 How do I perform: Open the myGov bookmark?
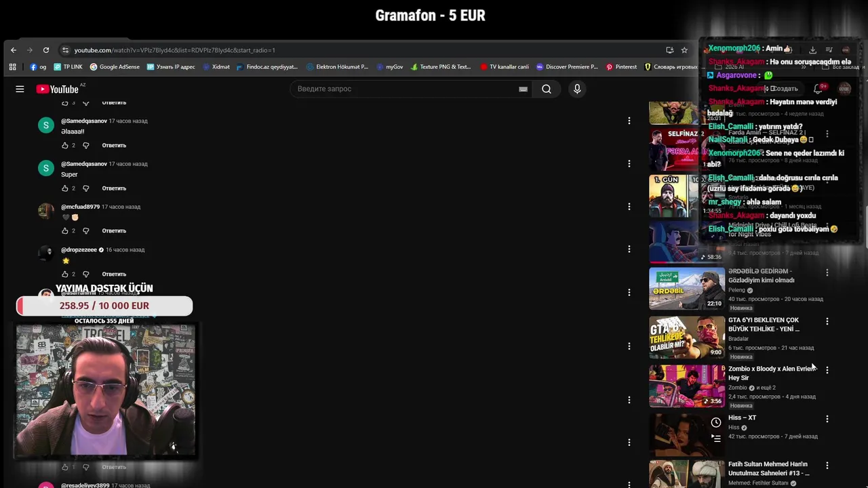(x=389, y=67)
